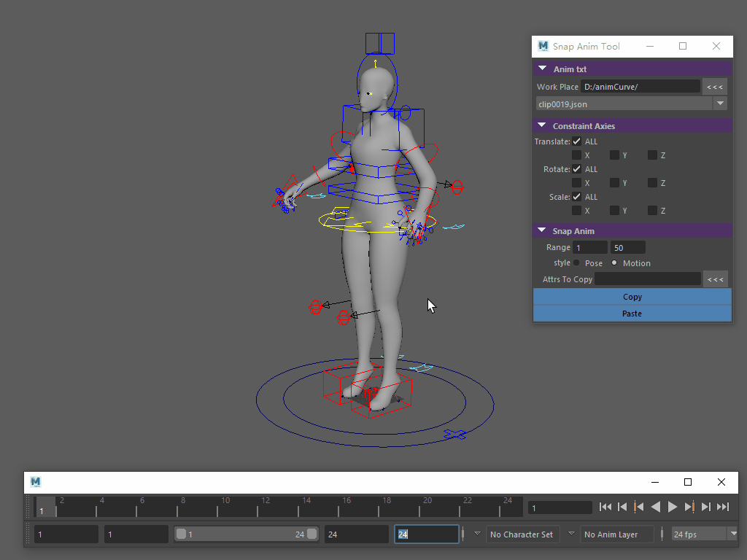Viewport: 747px width, 560px height.
Task: Enable the Rotate X axis checkbox
Action: [577, 183]
